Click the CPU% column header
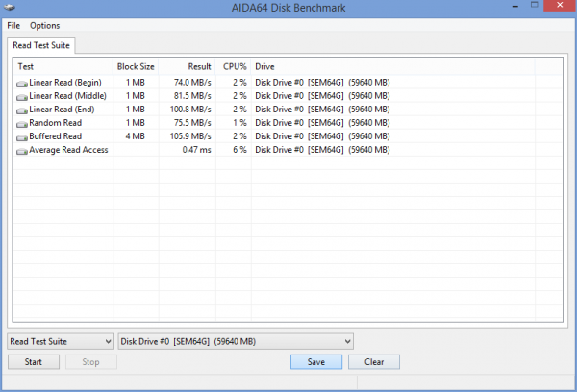Image resolution: width=577 pixels, height=392 pixels. (234, 66)
